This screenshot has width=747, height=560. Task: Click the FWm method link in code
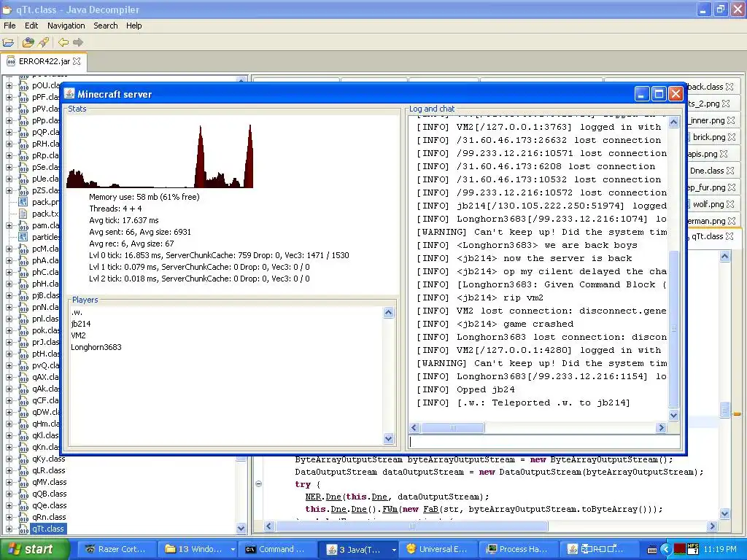point(390,509)
